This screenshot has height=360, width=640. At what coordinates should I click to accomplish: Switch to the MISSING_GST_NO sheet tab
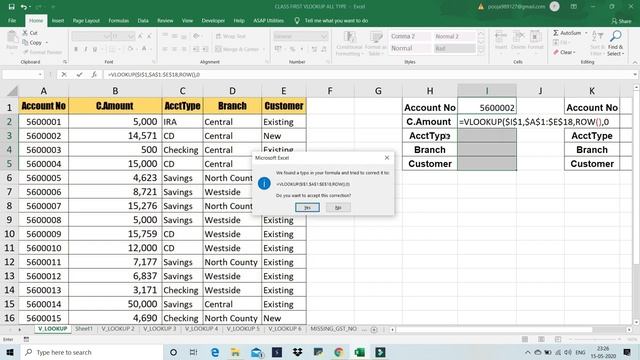[x=333, y=329]
